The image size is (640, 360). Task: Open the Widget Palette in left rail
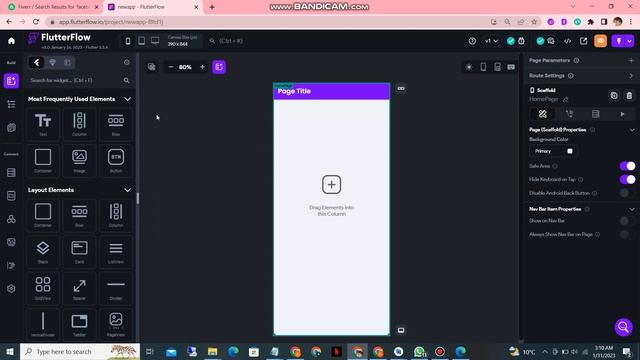tap(11, 81)
